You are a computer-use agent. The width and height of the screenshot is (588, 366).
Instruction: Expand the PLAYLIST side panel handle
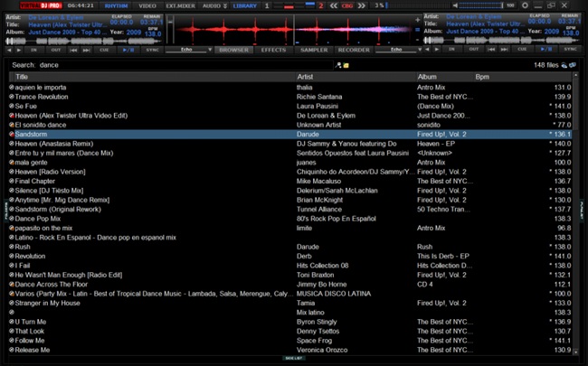click(582, 211)
